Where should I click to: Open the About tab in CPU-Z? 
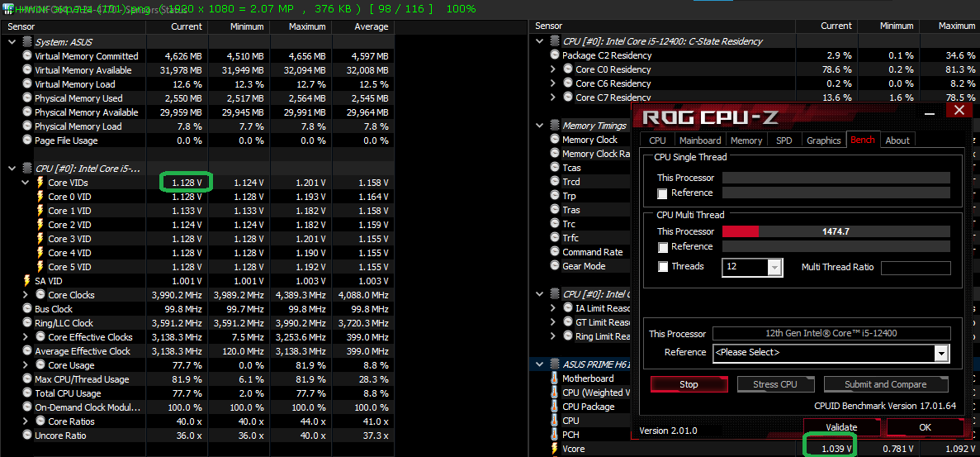coord(897,140)
